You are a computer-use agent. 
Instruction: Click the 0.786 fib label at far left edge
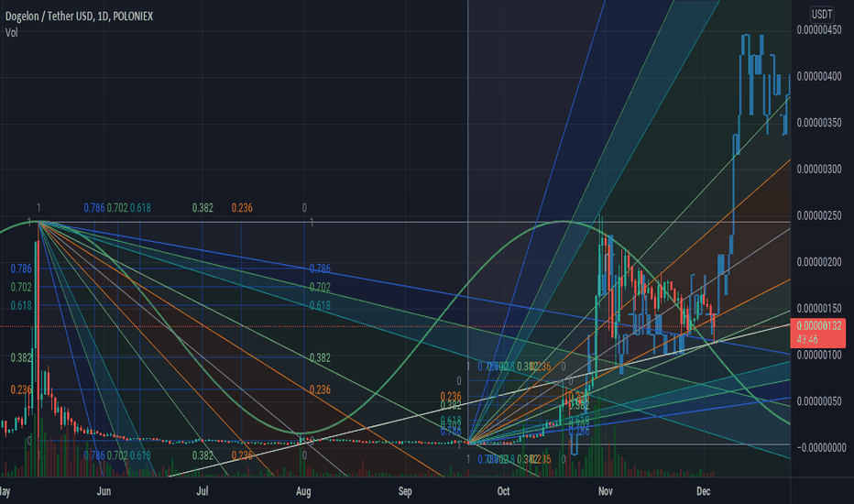[21, 268]
